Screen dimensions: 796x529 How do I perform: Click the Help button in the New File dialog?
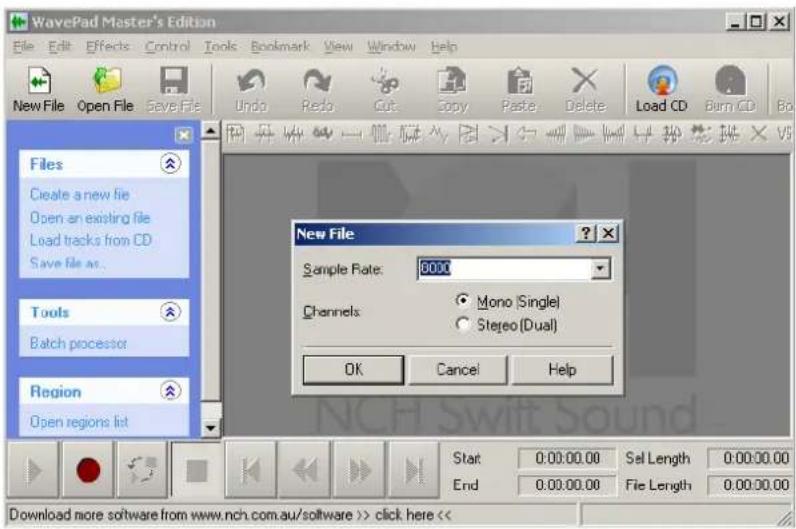[x=562, y=370]
